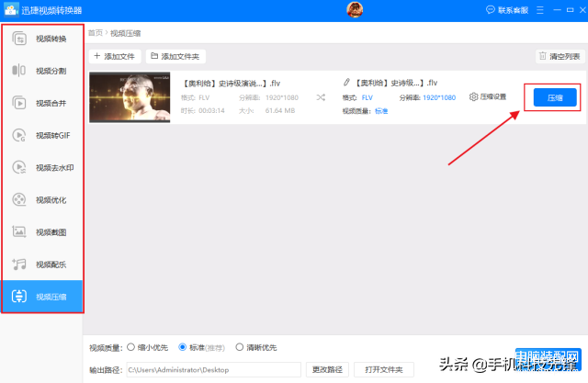Click the 添加文件夹 button
The width and height of the screenshot is (588, 383).
coord(175,56)
